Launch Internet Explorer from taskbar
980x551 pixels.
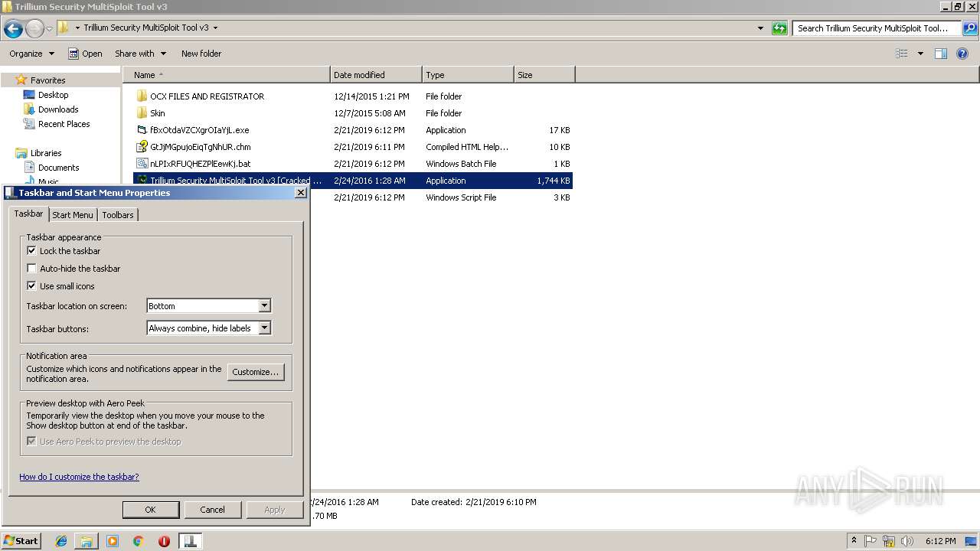(x=61, y=541)
